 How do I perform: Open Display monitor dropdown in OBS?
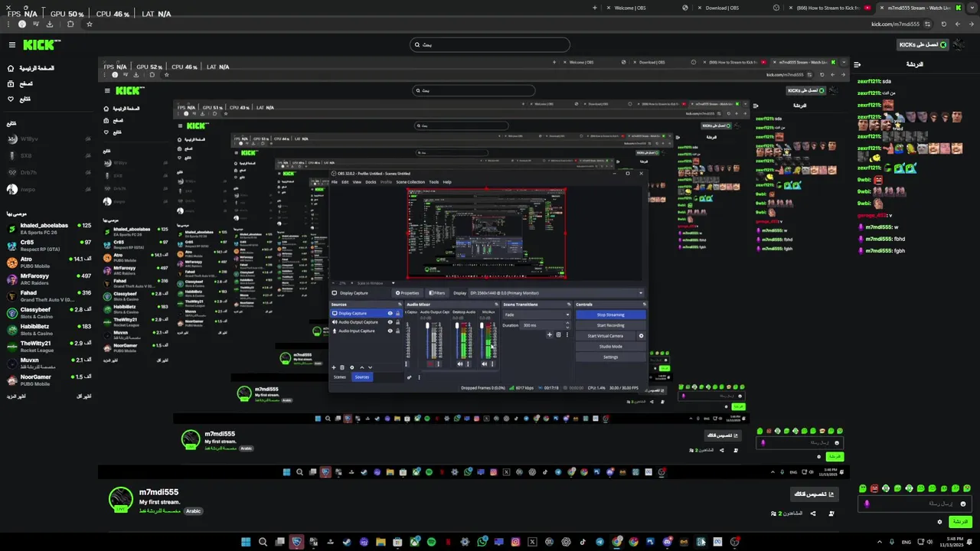[557, 293]
